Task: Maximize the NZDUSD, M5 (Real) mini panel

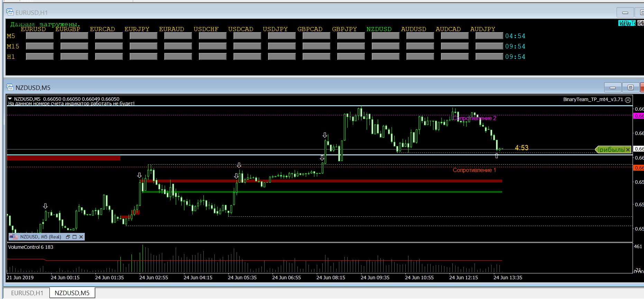Action: (x=74, y=237)
